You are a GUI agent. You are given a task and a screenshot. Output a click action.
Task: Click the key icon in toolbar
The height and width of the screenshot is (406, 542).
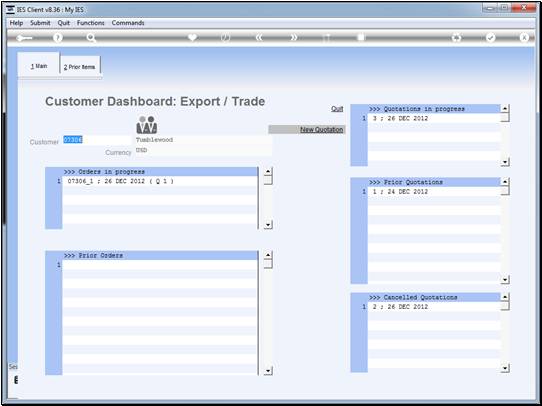[24, 38]
